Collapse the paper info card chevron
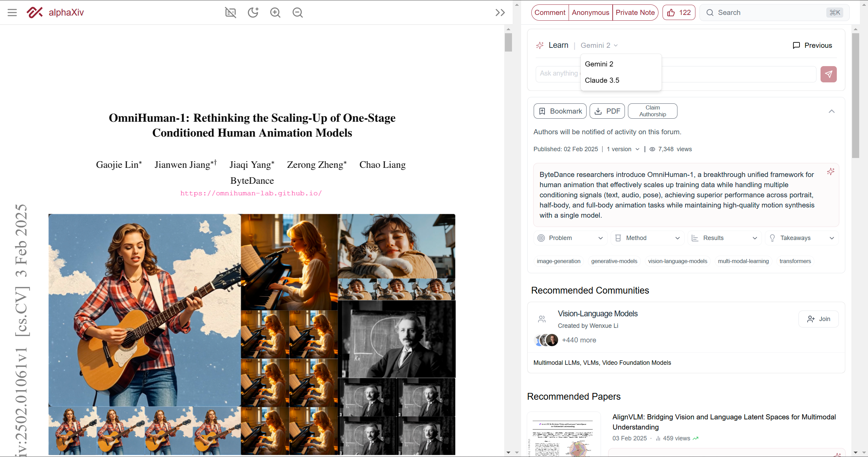868x457 pixels. 831,111
